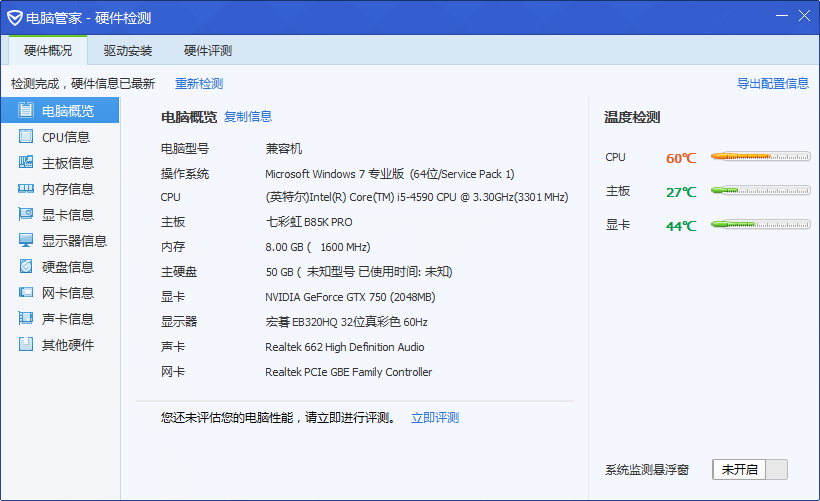
Task: Select the 主板信息 menu label
Action: pos(68,163)
